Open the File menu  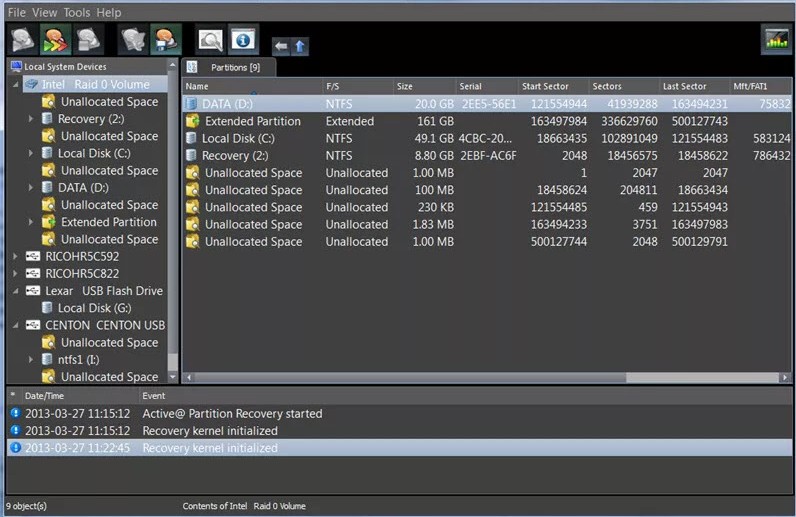click(x=17, y=13)
